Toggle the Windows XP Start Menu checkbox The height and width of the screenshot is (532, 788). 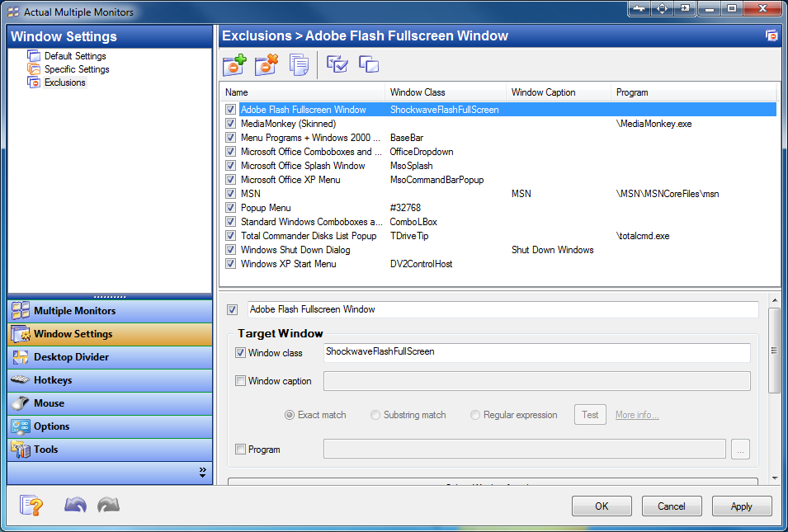click(x=231, y=264)
